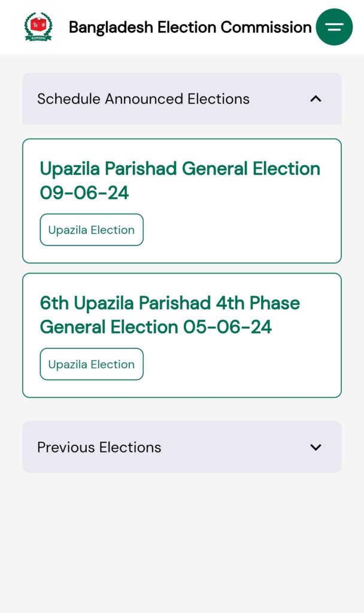Click empty page area below Previous Elections
The image size is (364, 613).
point(182,544)
